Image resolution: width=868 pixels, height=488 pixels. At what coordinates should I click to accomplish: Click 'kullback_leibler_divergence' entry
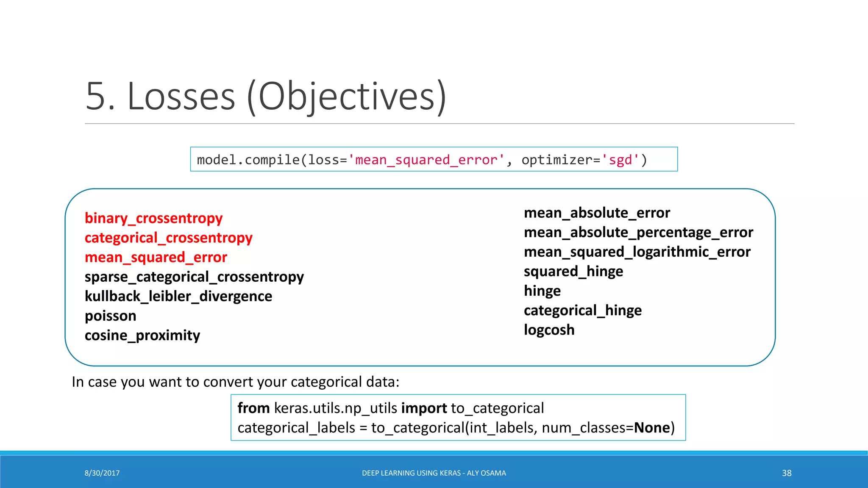pos(178,296)
